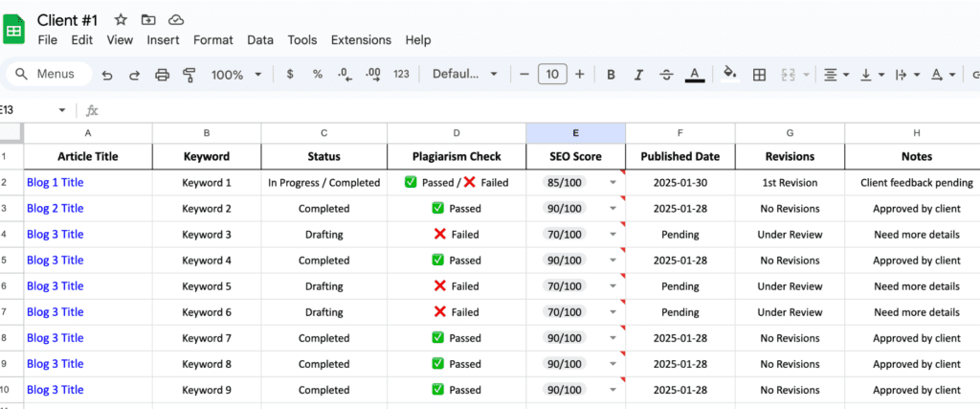Open the zoom 100% dropdown

coord(236,75)
